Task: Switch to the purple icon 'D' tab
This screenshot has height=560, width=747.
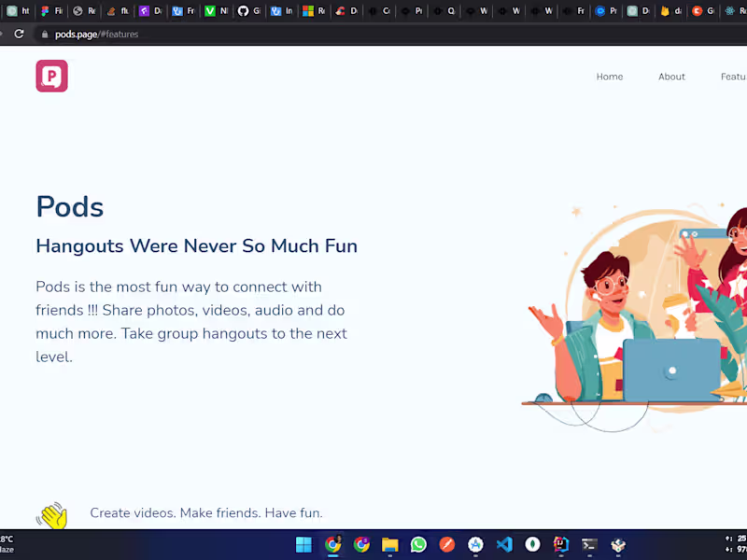Action: click(x=150, y=10)
